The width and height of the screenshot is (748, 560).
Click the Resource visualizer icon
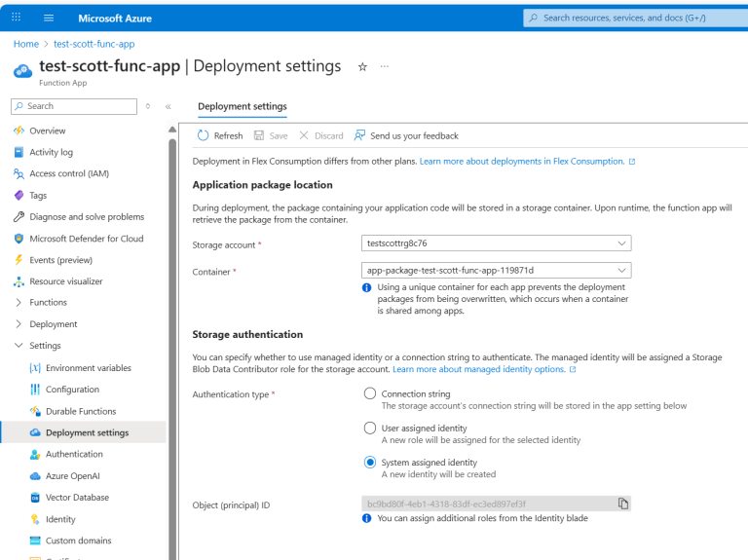(x=19, y=281)
